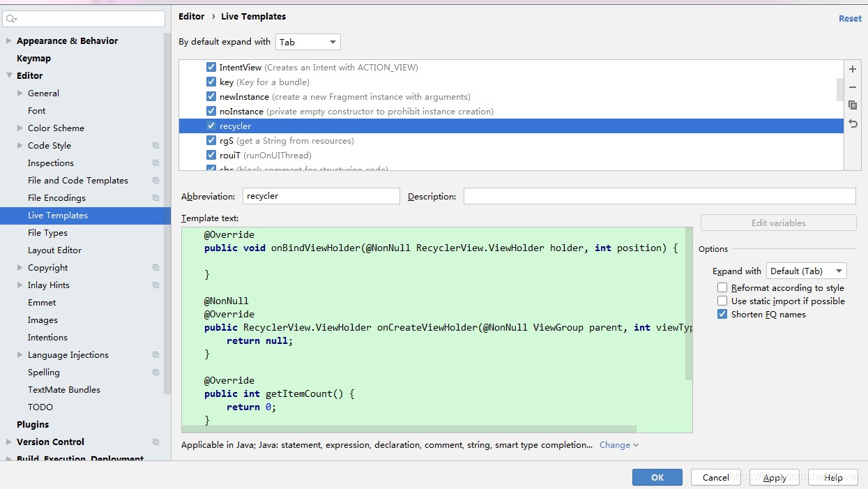Duplicate the selected template with copy icon
The width and height of the screenshot is (868, 489).
pos(853,105)
